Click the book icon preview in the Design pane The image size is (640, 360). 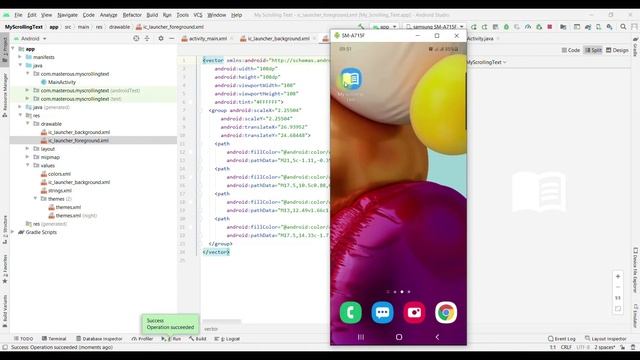539,192
